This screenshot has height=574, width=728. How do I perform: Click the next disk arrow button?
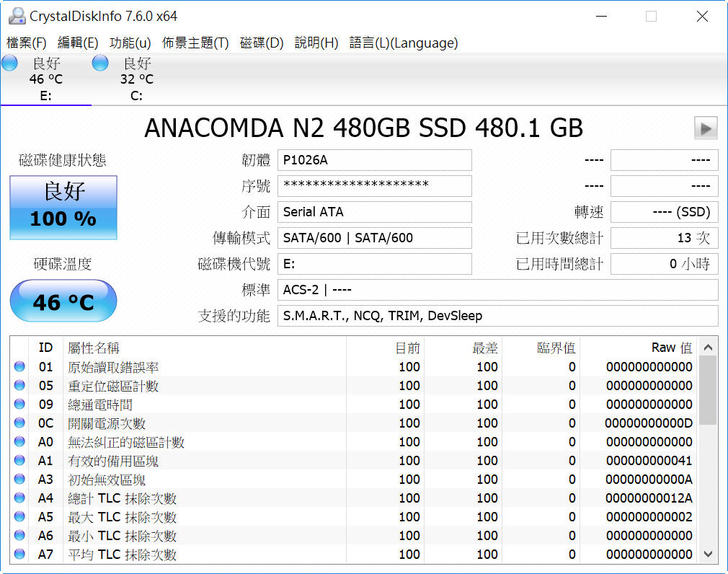point(705,128)
